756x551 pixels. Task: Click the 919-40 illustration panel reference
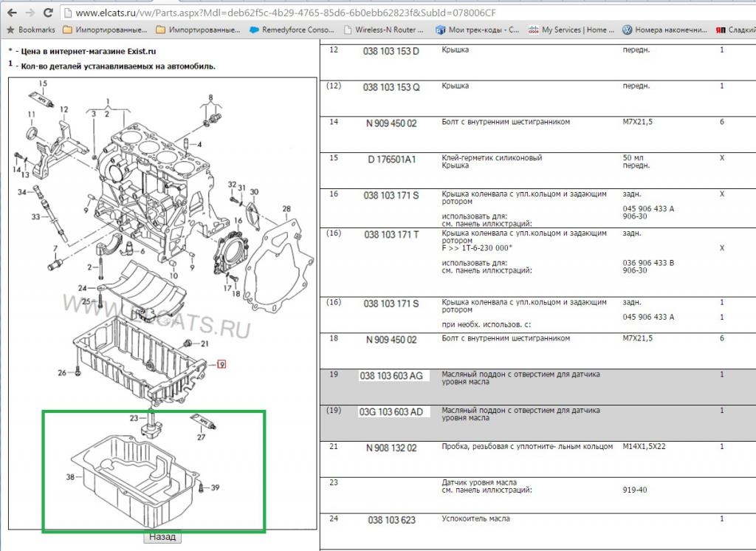tap(634, 490)
